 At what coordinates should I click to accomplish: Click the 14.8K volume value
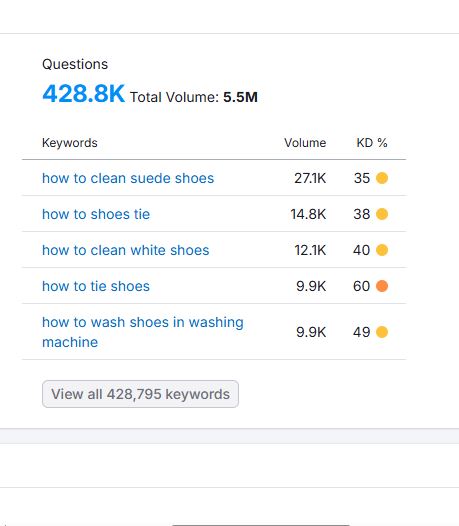308,214
